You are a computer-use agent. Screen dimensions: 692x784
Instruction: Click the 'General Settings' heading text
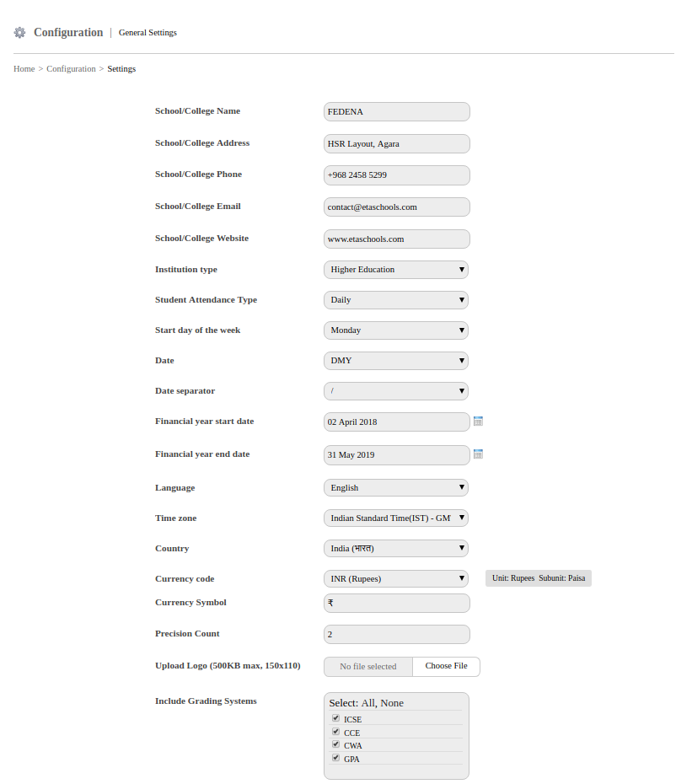148,33
